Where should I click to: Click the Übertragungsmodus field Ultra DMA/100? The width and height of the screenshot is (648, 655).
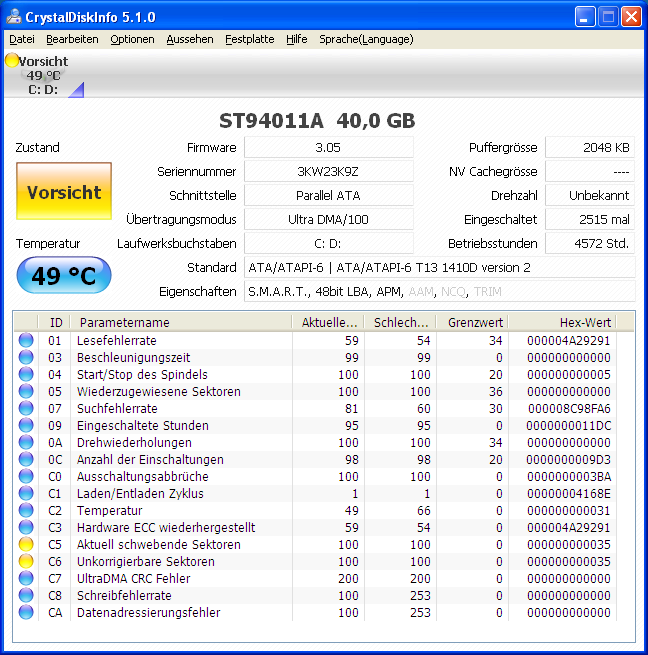pos(328,219)
